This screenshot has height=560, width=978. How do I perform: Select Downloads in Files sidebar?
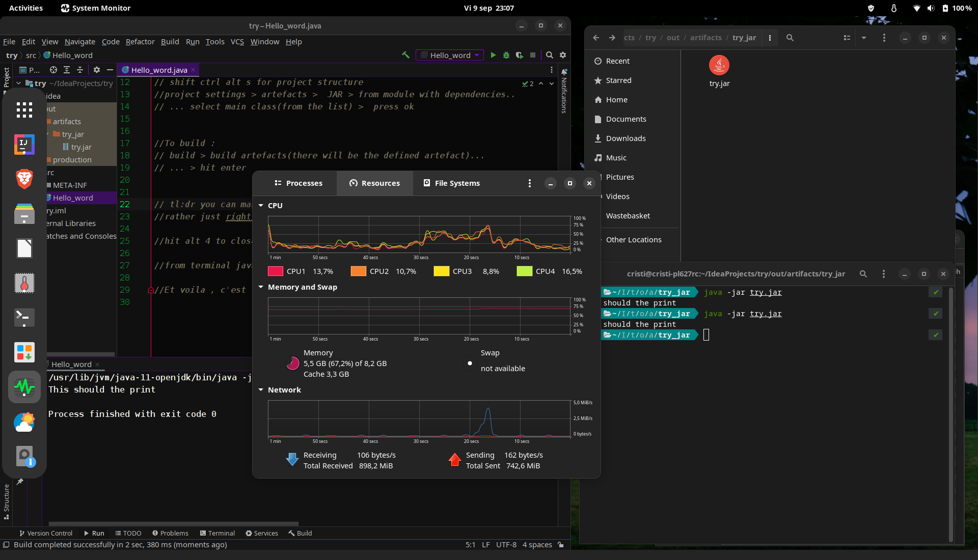pos(626,138)
